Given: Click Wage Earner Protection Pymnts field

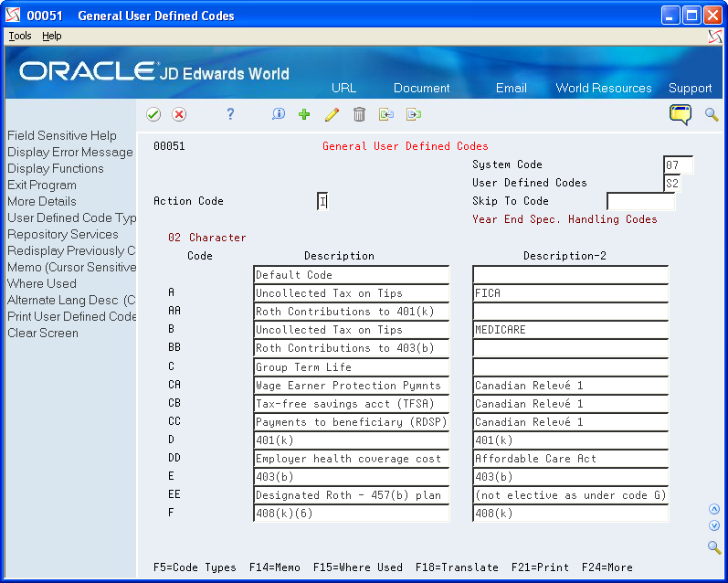Looking at the screenshot, I should click(352, 385).
